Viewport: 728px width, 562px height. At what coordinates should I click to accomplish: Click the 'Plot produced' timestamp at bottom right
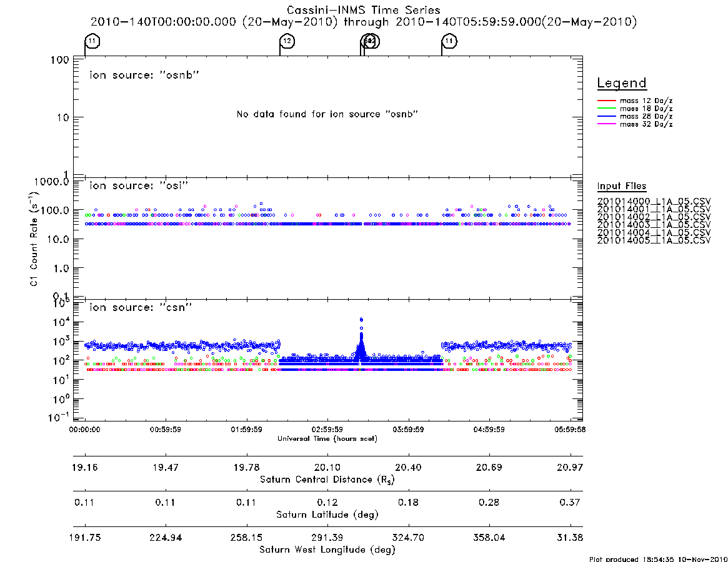658,559
